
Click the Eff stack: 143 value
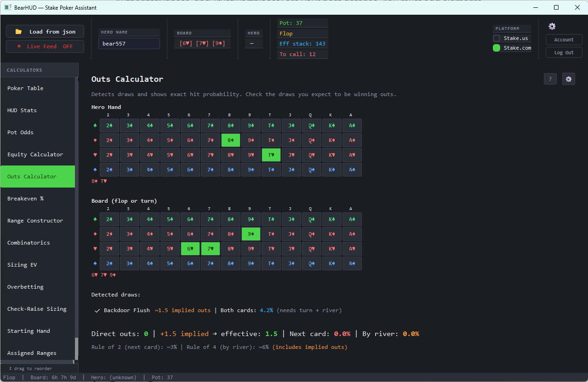point(303,44)
